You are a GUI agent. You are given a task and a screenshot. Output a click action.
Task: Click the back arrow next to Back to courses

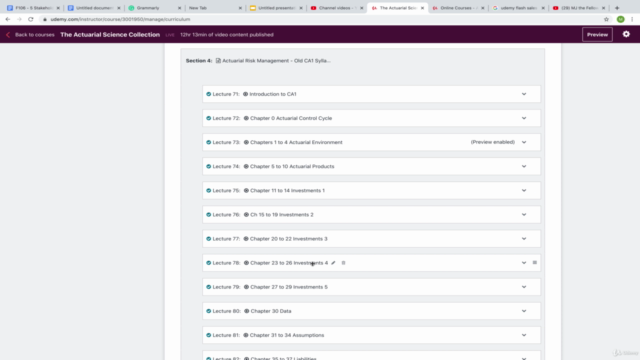pos(8,35)
